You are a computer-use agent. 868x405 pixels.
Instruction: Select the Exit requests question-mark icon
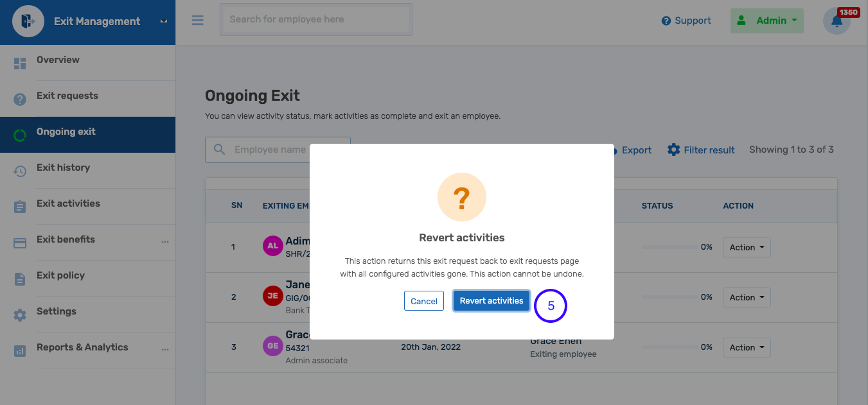pos(19,98)
